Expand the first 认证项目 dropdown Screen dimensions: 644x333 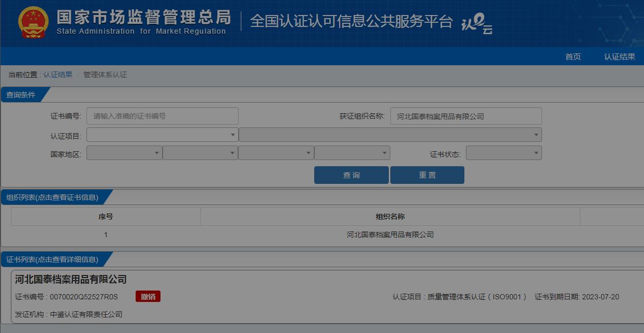[163, 135]
